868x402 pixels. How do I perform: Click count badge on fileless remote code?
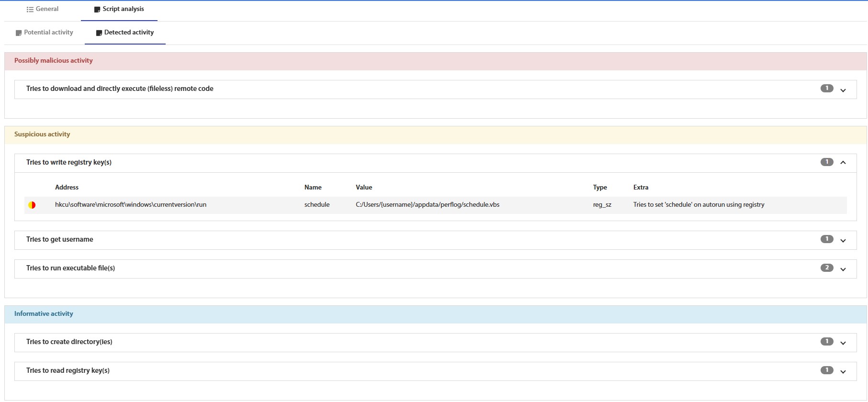coord(827,89)
